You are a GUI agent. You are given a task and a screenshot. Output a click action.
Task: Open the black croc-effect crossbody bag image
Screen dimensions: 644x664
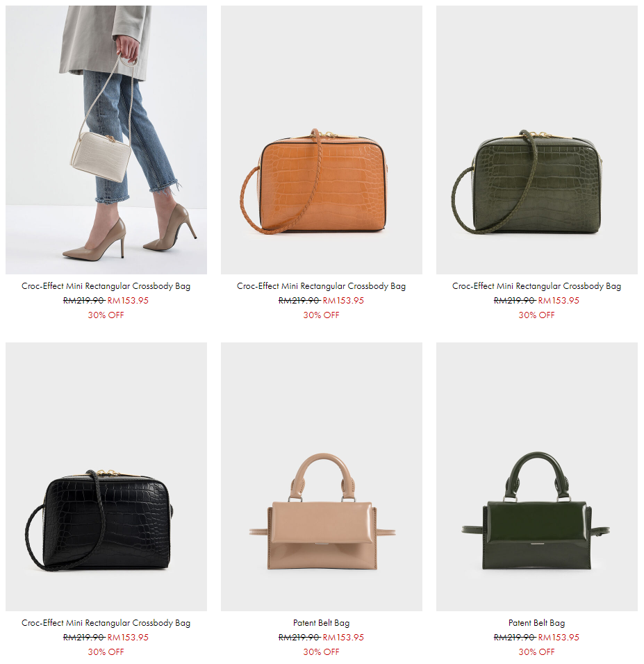[106, 476]
